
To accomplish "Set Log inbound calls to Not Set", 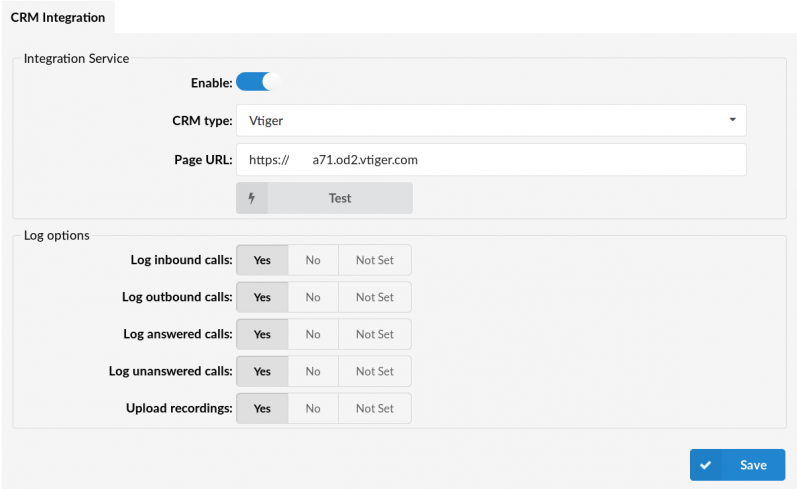I will click(374, 260).
